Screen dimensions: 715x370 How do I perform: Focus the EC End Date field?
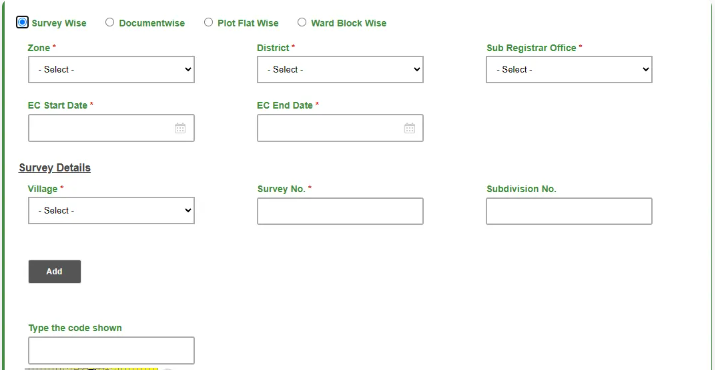340,128
